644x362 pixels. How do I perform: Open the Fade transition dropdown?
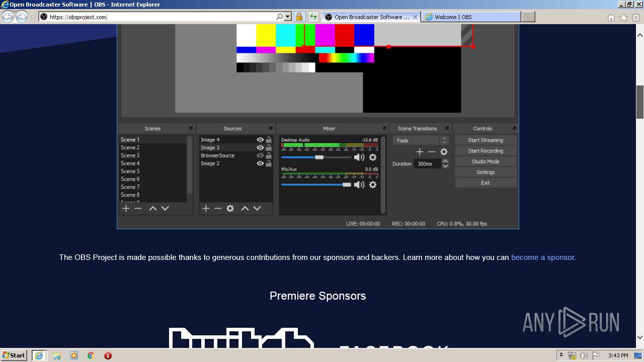click(421, 140)
